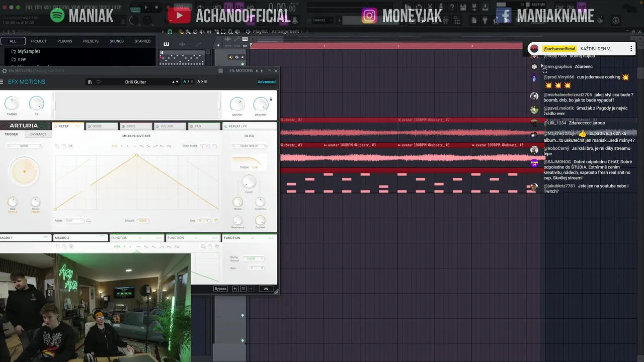This screenshot has height=362, width=644.
Task: Select the playlist pencil draw tool
Action: [x=181, y=32]
